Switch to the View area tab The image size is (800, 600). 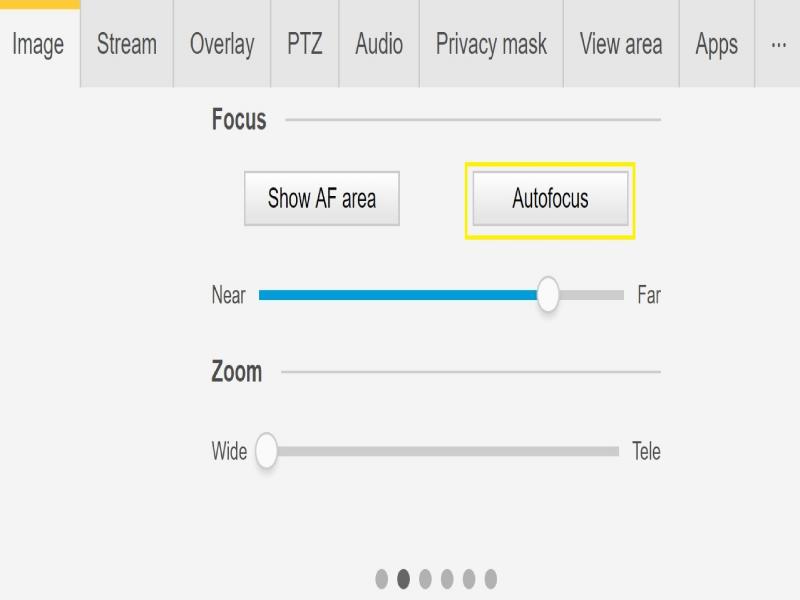[621, 45]
